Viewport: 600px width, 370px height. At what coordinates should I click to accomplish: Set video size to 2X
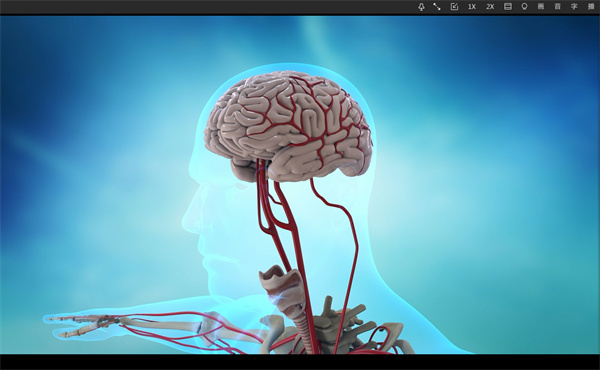pyautogui.click(x=490, y=7)
